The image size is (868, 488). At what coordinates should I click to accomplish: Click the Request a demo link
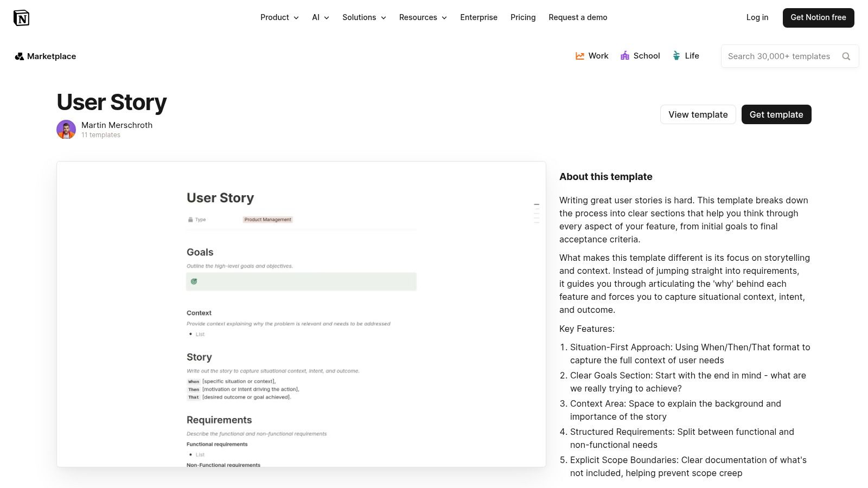click(578, 17)
